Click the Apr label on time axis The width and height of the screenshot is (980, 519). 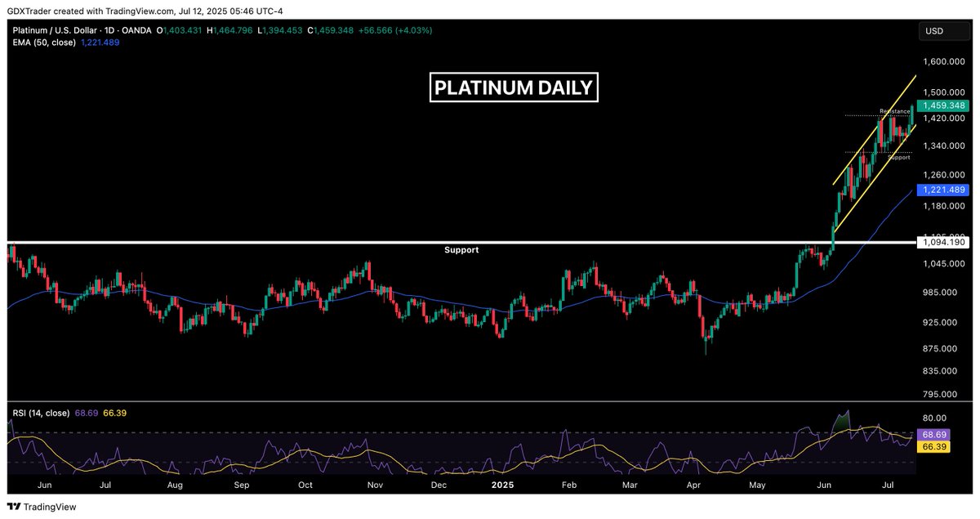(x=694, y=485)
